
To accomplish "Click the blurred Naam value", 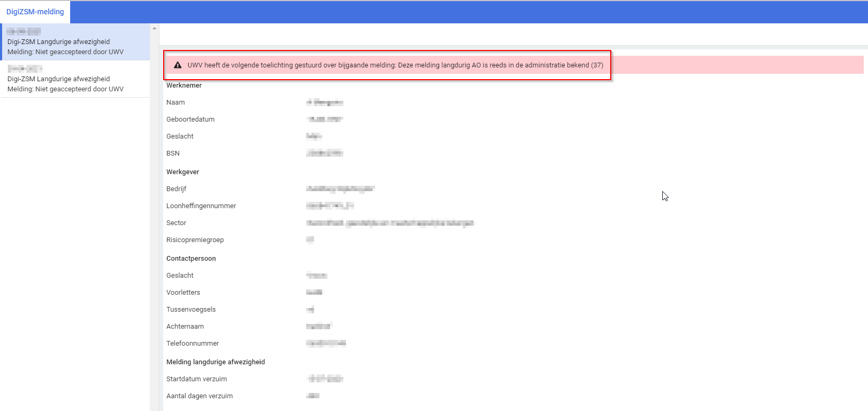I will (x=324, y=102).
